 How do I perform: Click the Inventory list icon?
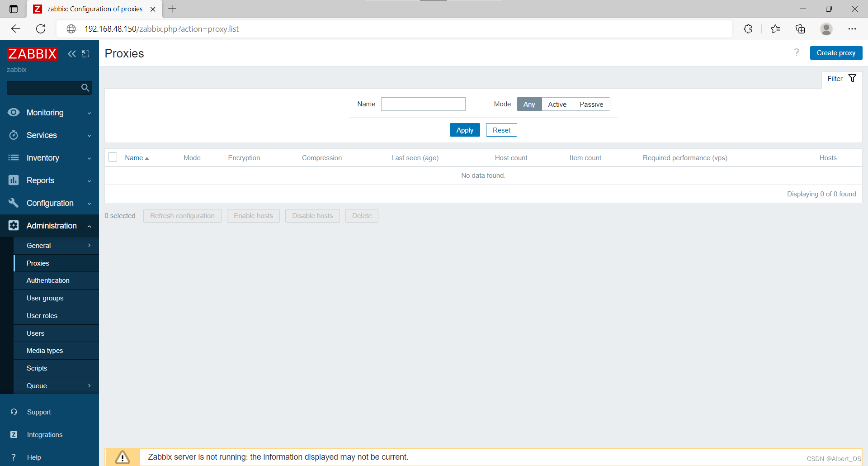(14, 157)
